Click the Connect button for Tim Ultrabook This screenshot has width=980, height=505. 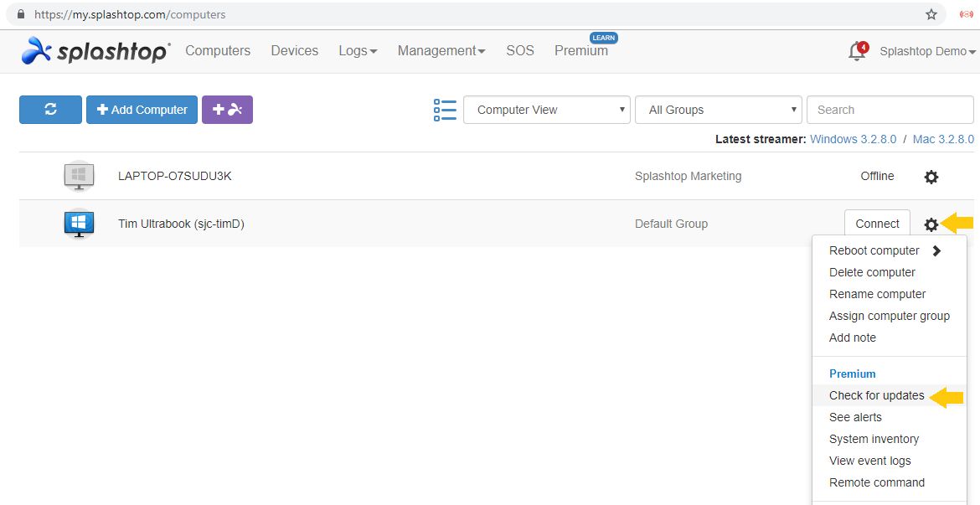coord(877,224)
